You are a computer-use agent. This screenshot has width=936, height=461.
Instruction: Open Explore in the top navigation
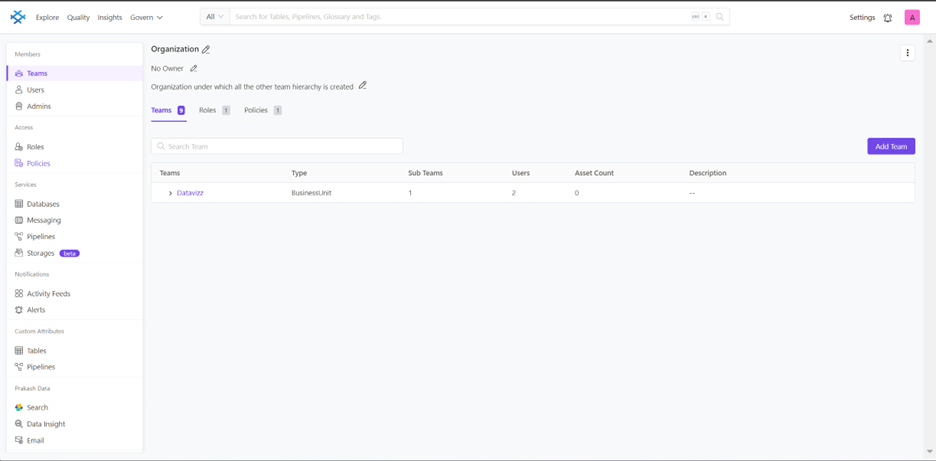pos(47,17)
